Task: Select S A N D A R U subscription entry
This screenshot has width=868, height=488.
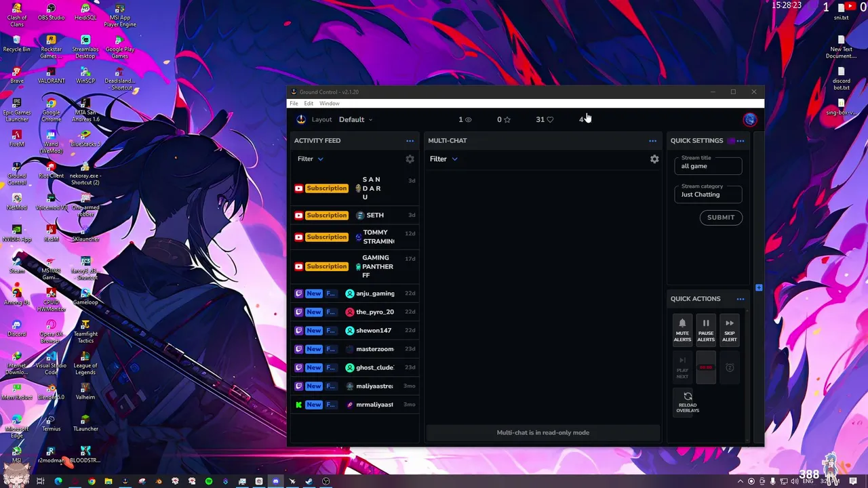Action: tap(355, 188)
